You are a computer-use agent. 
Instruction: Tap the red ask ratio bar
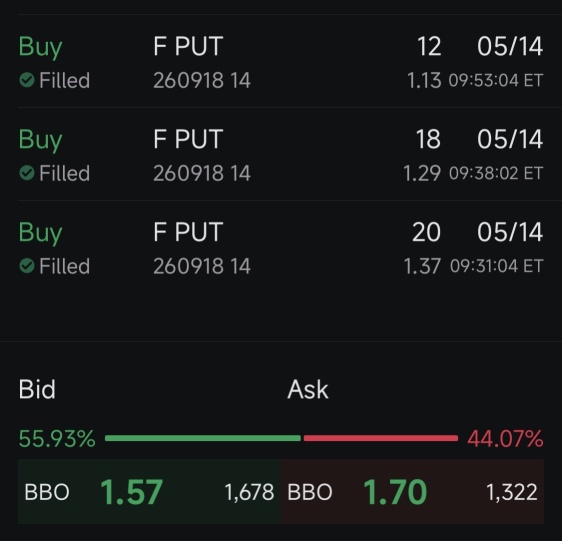(x=381, y=438)
